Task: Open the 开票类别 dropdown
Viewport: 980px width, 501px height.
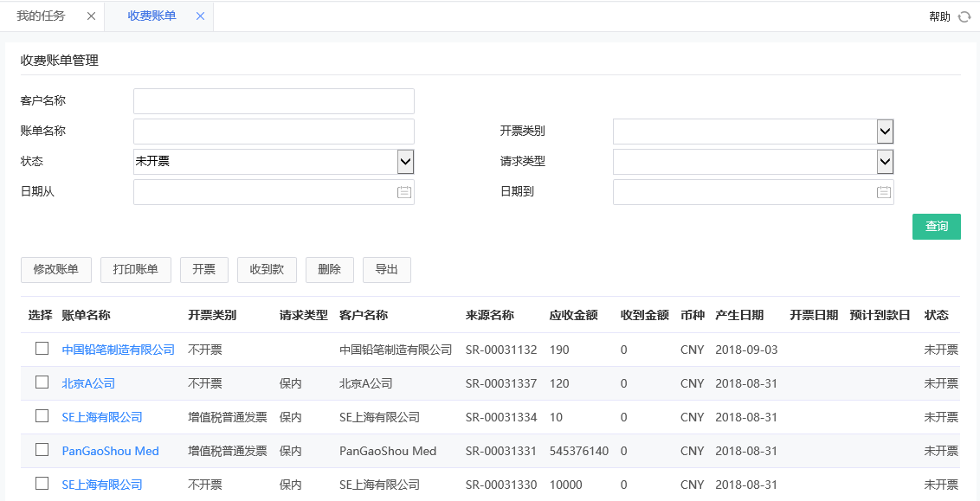Action: [883, 131]
